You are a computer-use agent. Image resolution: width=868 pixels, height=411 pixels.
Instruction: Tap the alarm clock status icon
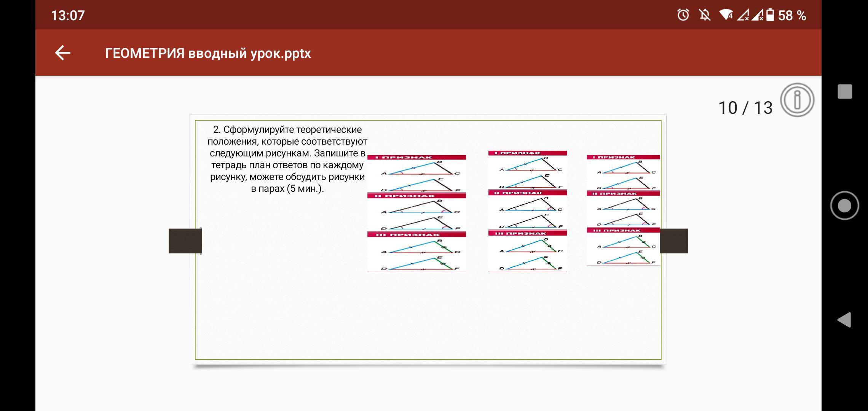click(x=683, y=15)
